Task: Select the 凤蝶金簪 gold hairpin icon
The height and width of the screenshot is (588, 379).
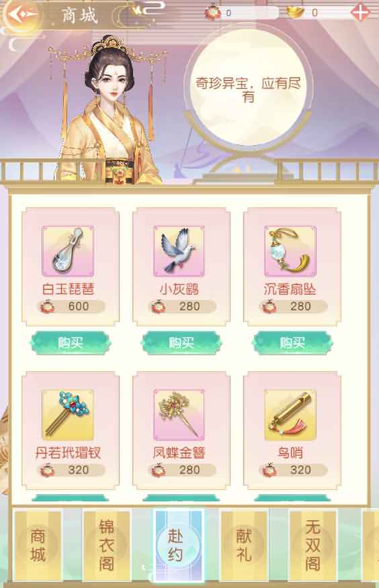Action: [179, 415]
